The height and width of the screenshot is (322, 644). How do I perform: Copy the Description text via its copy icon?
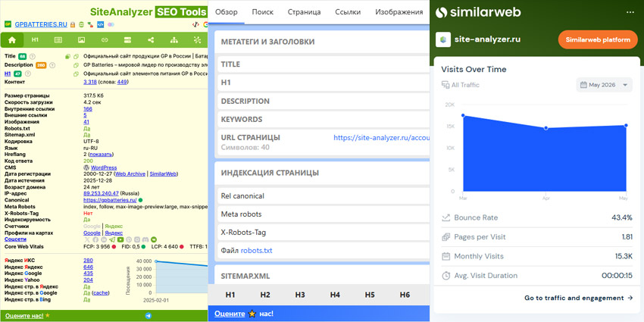pyautogui.click(x=76, y=65)
